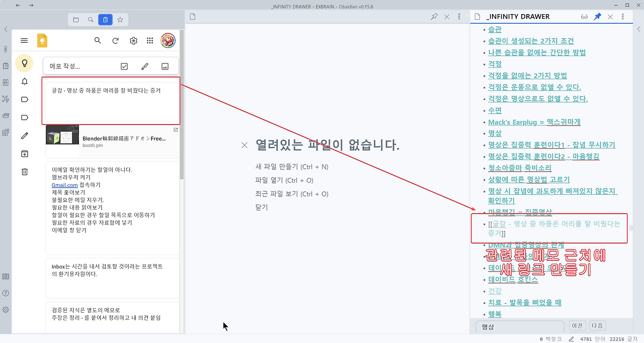644x343 pixels.
Task: Collapse the right sidebar chevron
Action: [x=638, y=29]
